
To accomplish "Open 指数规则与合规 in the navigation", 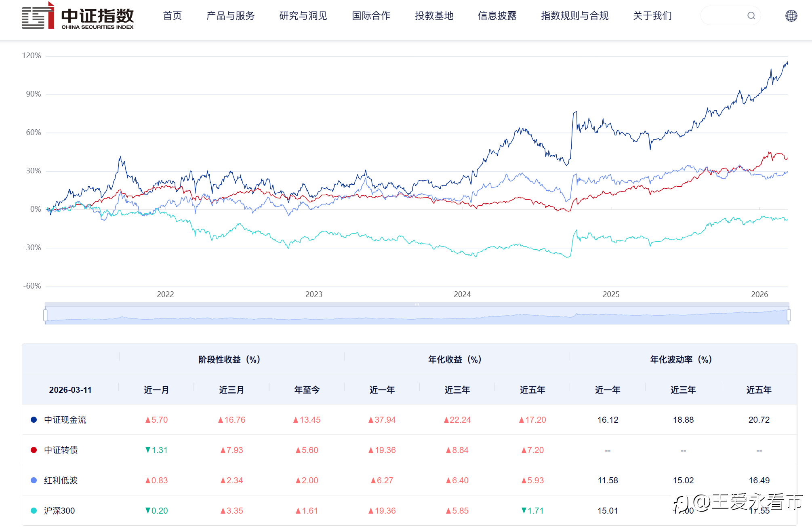I will 574,16.
